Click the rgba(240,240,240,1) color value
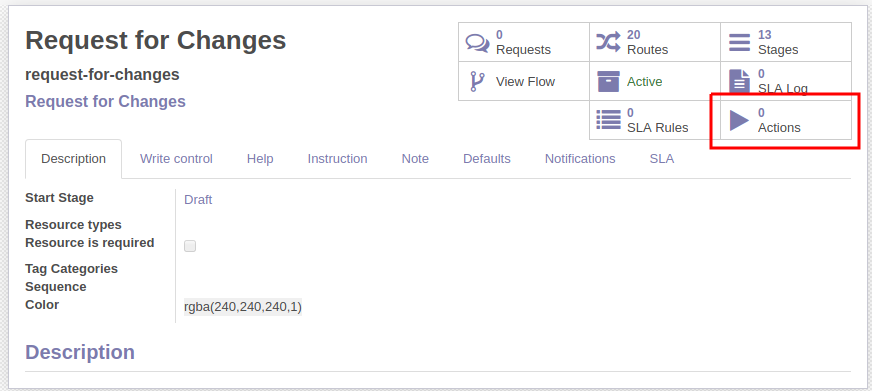Image resolution: width=872 pixels, height=391 pixels. point(243,307)
